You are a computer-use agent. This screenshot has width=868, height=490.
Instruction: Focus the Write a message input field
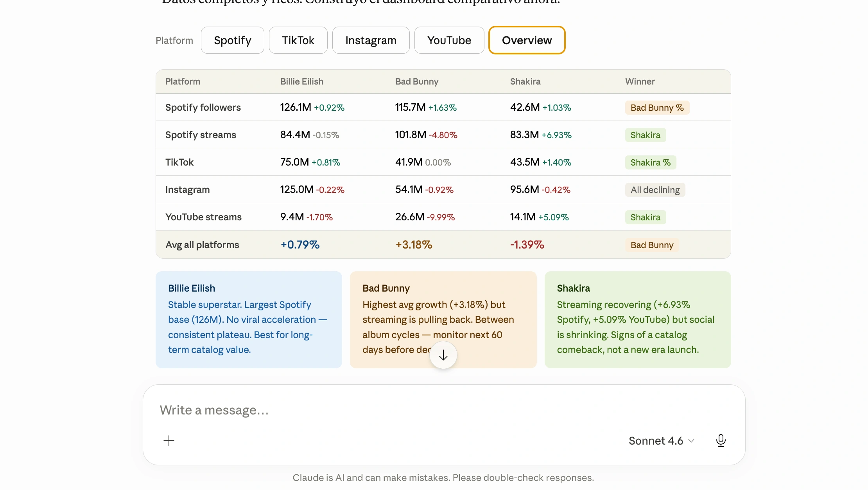[x=444, y=410]
